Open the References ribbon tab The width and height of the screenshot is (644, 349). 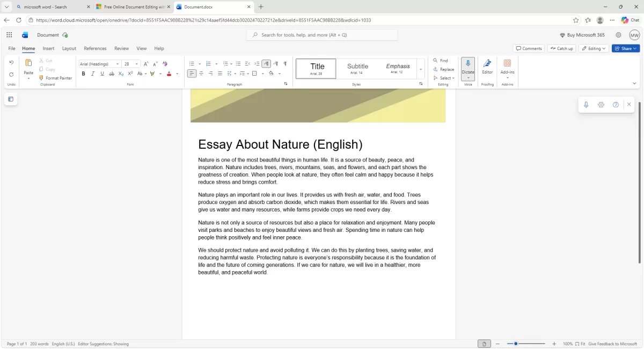click(x=95, y=48)
